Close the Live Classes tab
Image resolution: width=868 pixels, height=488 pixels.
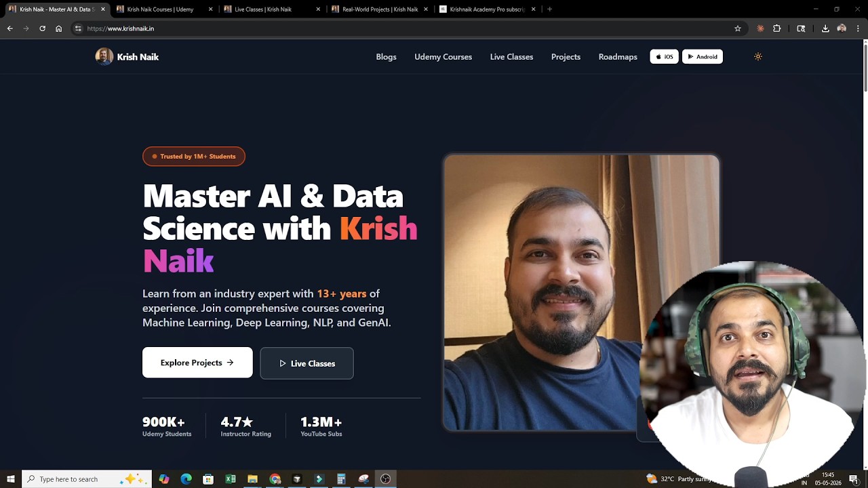pos(318,9)
